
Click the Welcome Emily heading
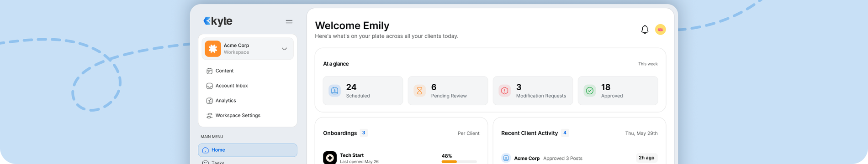[352, 26]
